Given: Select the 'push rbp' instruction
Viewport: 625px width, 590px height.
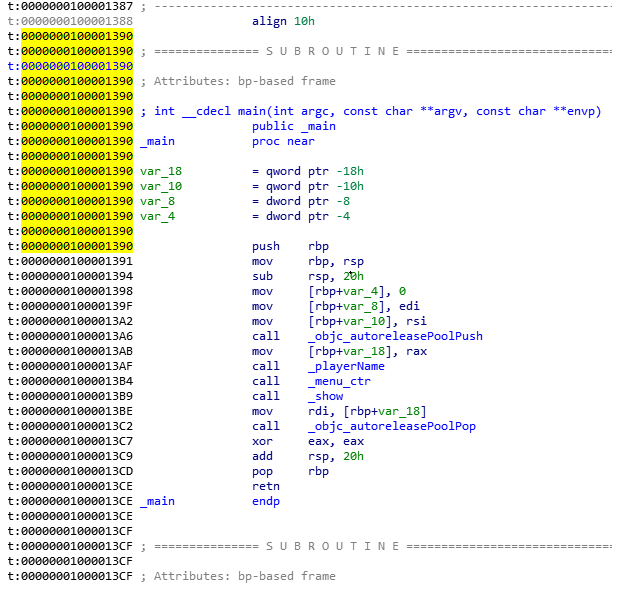Looking at the screenshot, I should point(290,246).
